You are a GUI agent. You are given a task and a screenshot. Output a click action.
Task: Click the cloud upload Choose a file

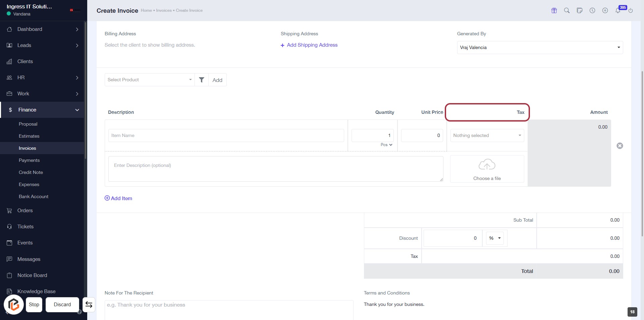click(x=487, y=169)
